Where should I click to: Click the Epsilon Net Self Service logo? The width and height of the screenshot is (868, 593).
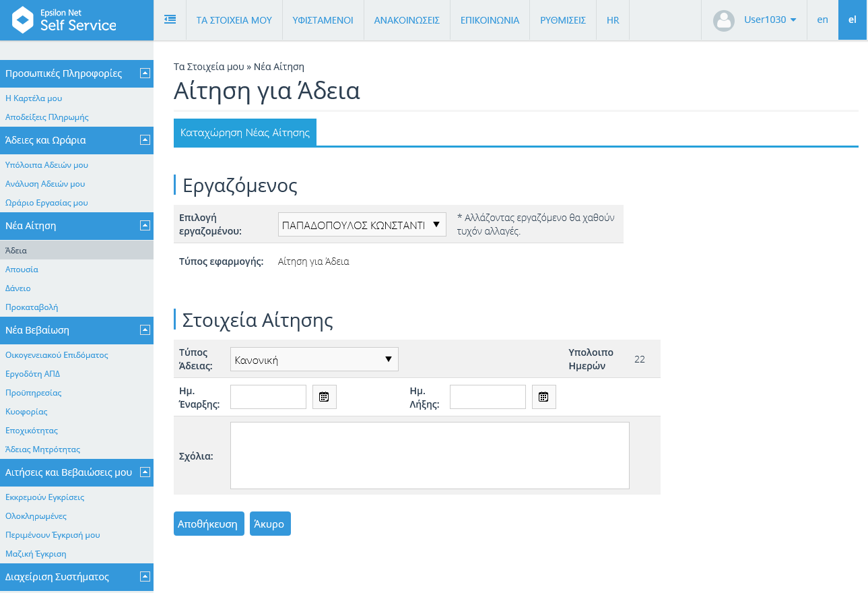pos(65,20)
